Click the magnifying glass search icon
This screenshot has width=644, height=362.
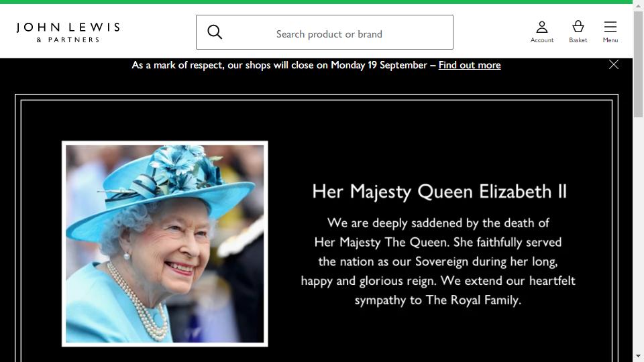pyautogui.click(x=215, y=32)
